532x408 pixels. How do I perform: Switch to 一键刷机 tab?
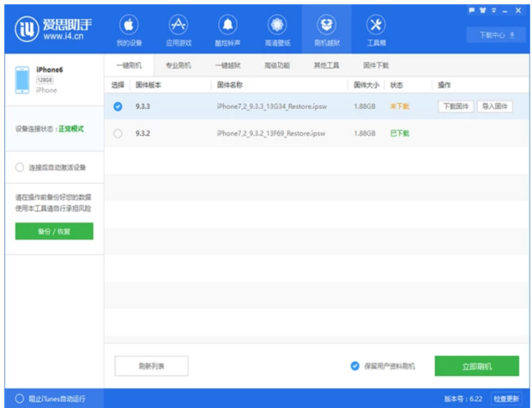click(129, 65)
